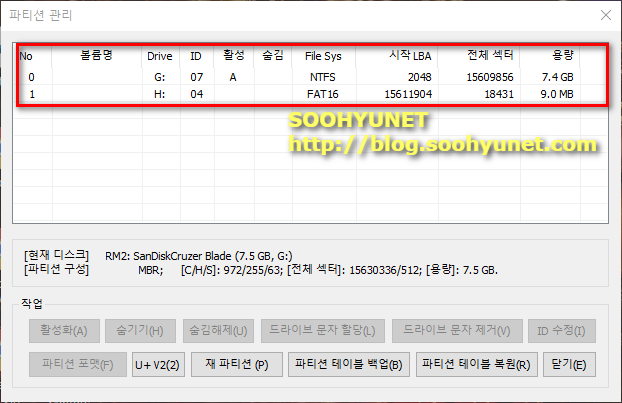622x403 pixels.
Task: Click the U+ V2(2) button
Action: click(x=158, y=364)
